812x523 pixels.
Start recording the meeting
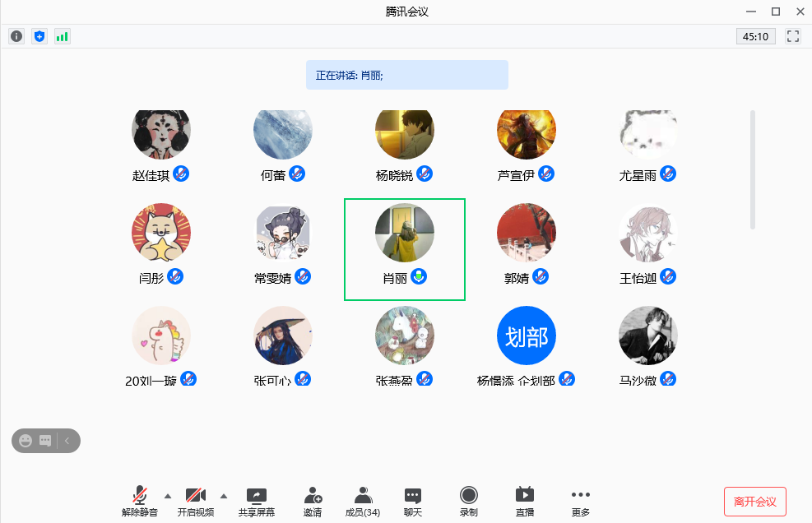[468, 501]
